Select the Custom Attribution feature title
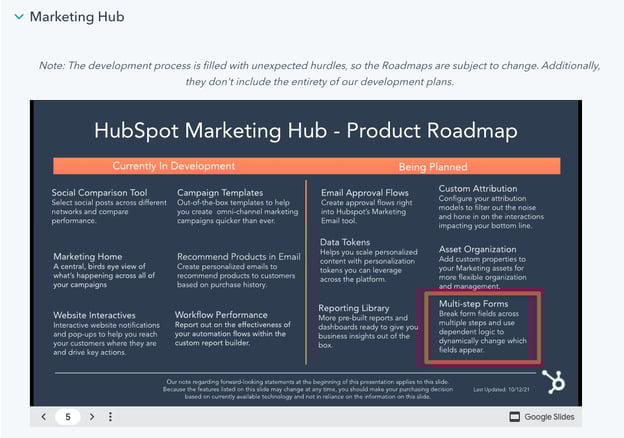Image resolution: width=624 pixels, height=438 pixels. coord(478,188)
